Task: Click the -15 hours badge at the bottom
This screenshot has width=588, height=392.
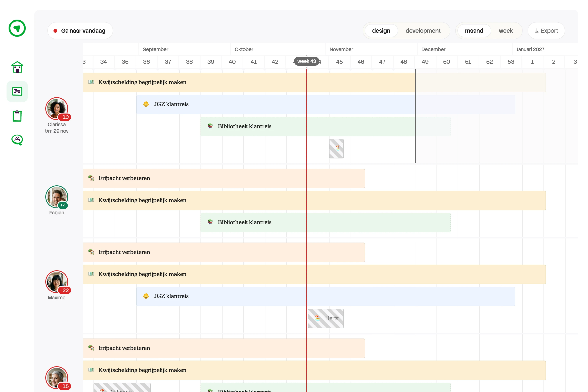Action: (64, 386)
